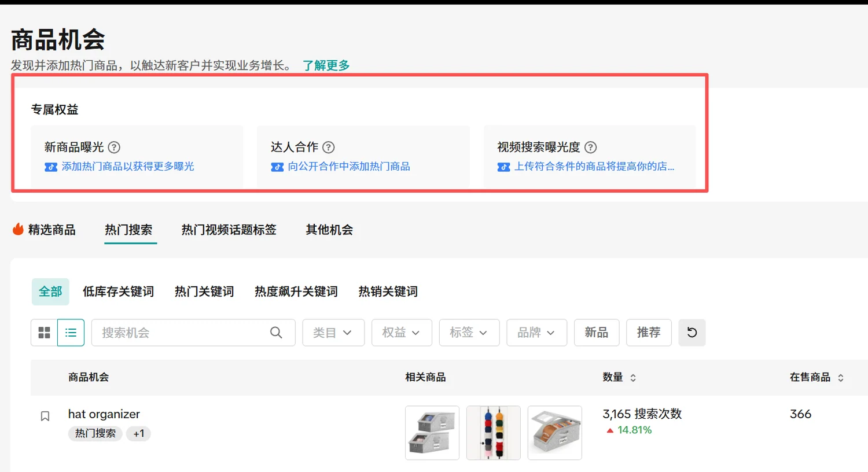
Task: Click ticket icon beside 向公开合作中添加热门商品
Action: (277, 167)
